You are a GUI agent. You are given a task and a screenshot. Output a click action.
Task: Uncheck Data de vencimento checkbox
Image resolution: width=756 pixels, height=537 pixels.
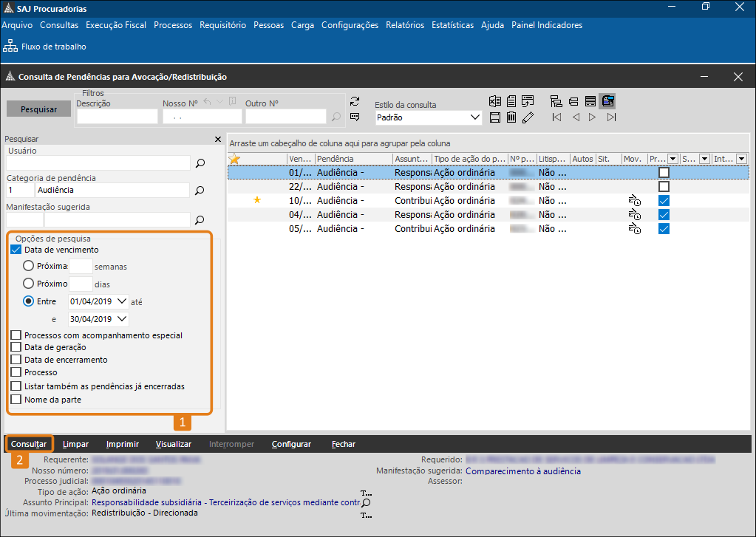click(16, 250)
